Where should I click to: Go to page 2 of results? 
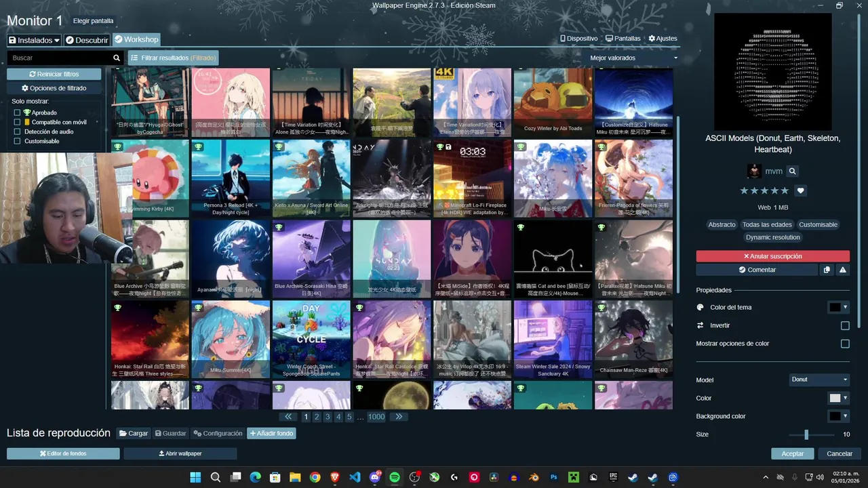(x=317, y=417)
